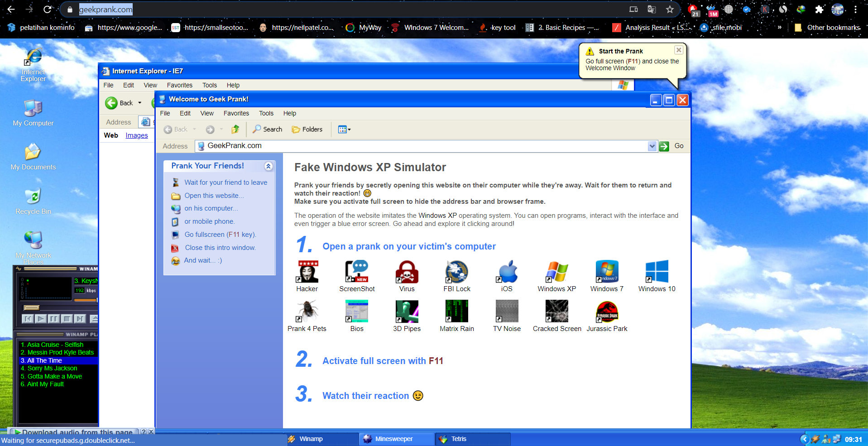Open the Cracked Screen prank
Viewport: 868px width, 446px height.
(x=557, y=316)
